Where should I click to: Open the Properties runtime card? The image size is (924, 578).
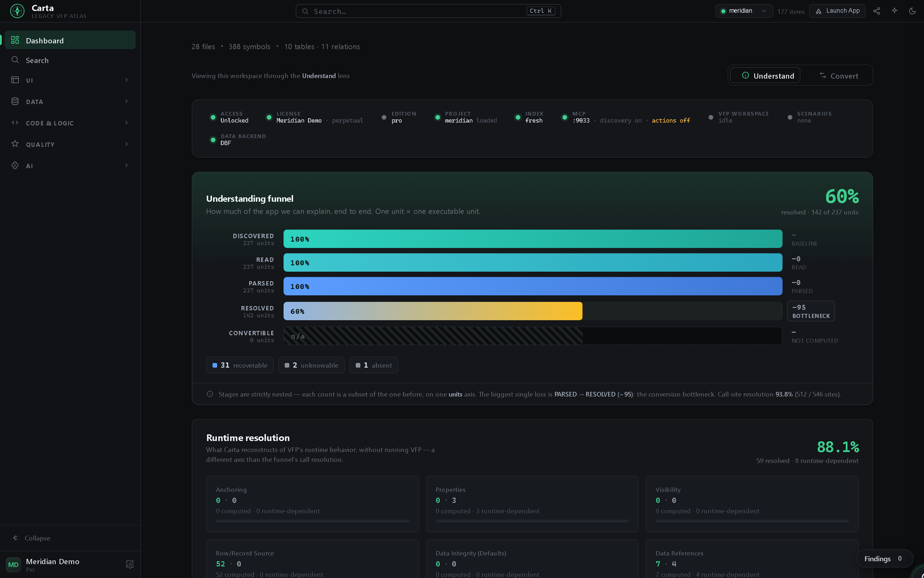coord(532,504)
